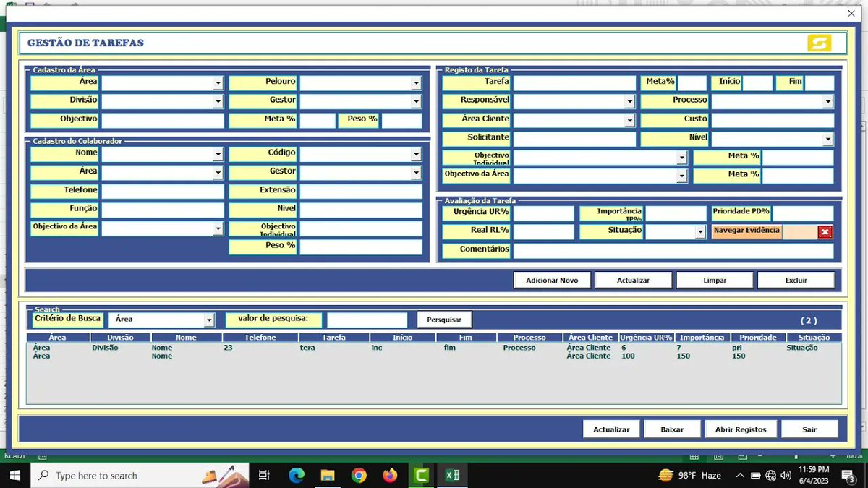
Task: Click the valor de pesquisa input field
Action: [x=367, y=319]
